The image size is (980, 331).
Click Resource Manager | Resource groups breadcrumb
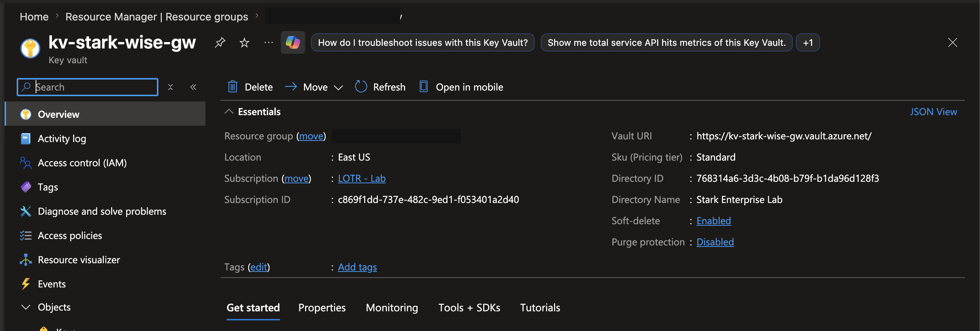coord(157,17)
